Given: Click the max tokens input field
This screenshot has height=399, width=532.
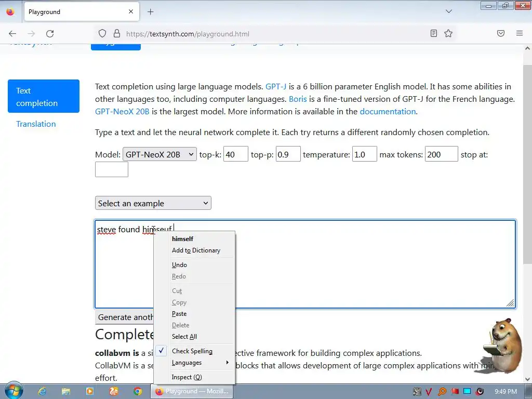Looking at the screenshot, I should 442,154.
